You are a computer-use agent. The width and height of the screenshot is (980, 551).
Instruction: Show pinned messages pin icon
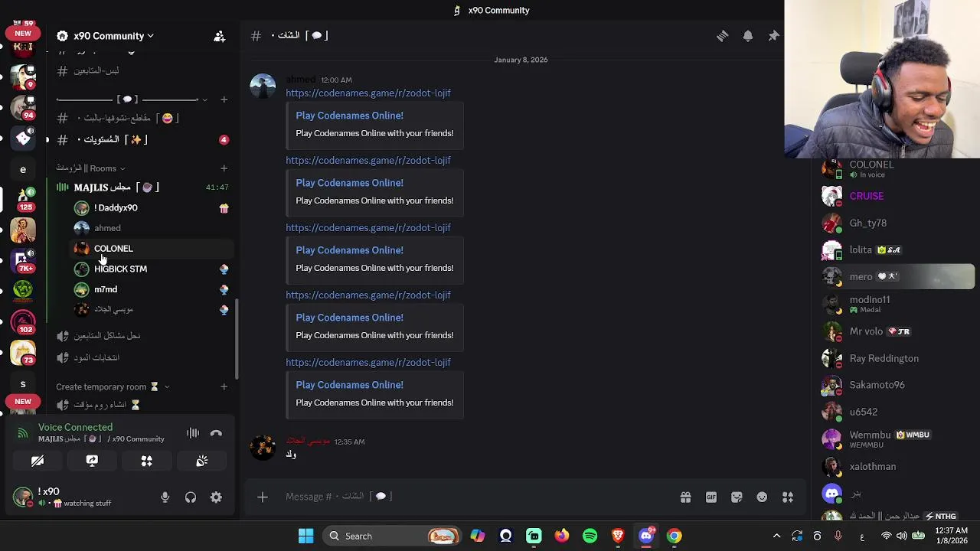[x=773, y=36]
